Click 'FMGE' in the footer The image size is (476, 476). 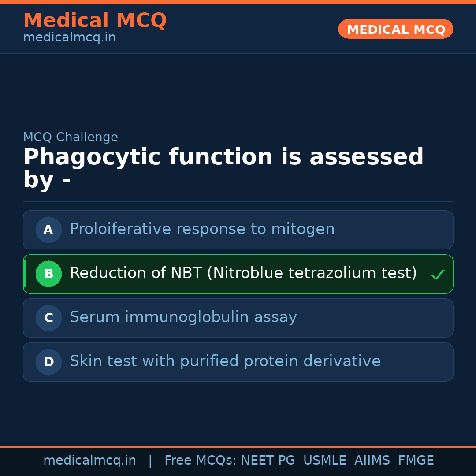[416, 461]
